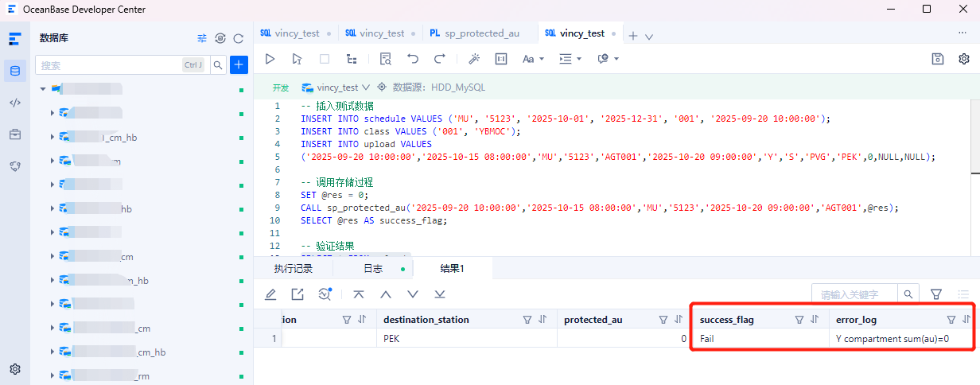
Task: Open the code scripts section in sidebar
Action: pyautogui.click(x=14, y=103)
